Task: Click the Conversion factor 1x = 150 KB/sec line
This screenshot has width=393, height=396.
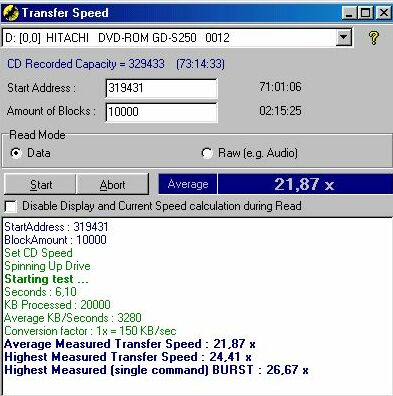Action: coord(90,331)
